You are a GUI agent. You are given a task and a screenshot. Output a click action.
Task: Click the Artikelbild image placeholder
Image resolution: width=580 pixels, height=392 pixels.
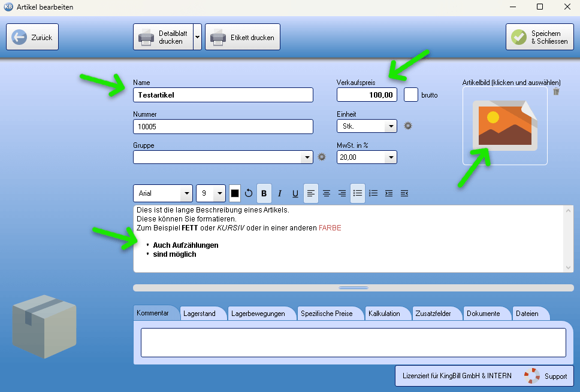coord(505,126)
